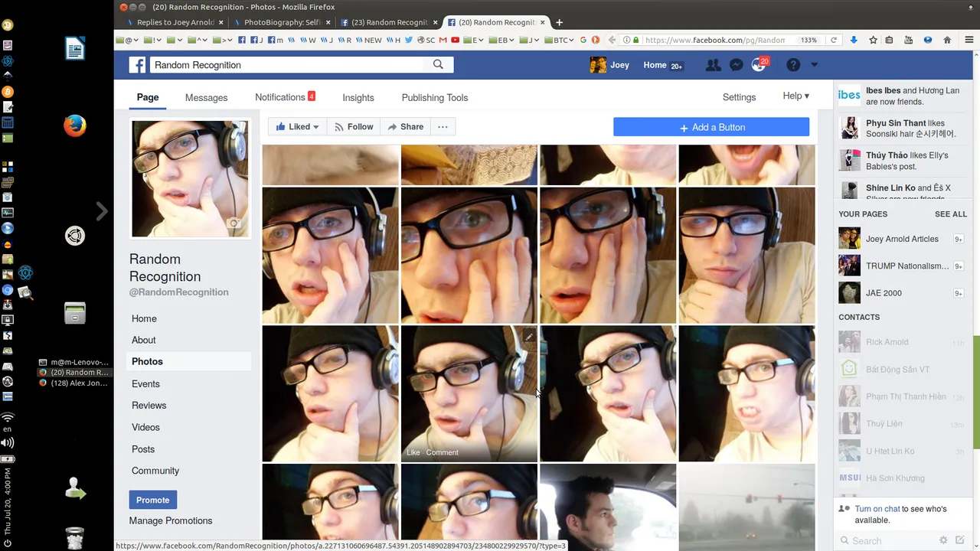Bookmark this page with the star icon
The width and height of the screenshot is (980, 551).
pyautogui.click(x=873, y=40)
